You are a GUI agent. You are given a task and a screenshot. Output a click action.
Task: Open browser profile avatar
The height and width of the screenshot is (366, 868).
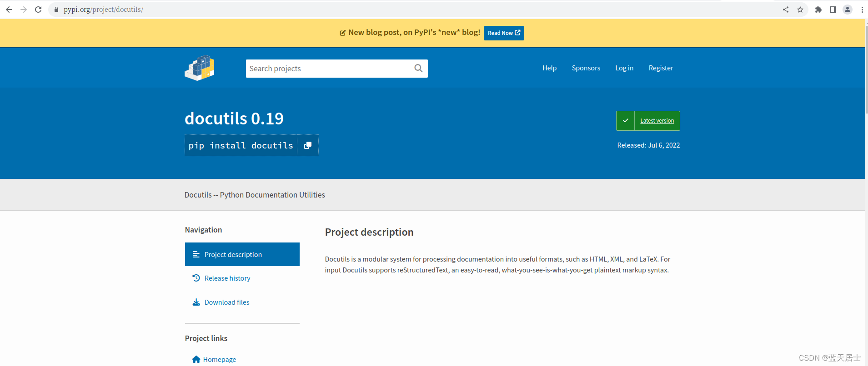pyautogui.click(x=848, y=10)
